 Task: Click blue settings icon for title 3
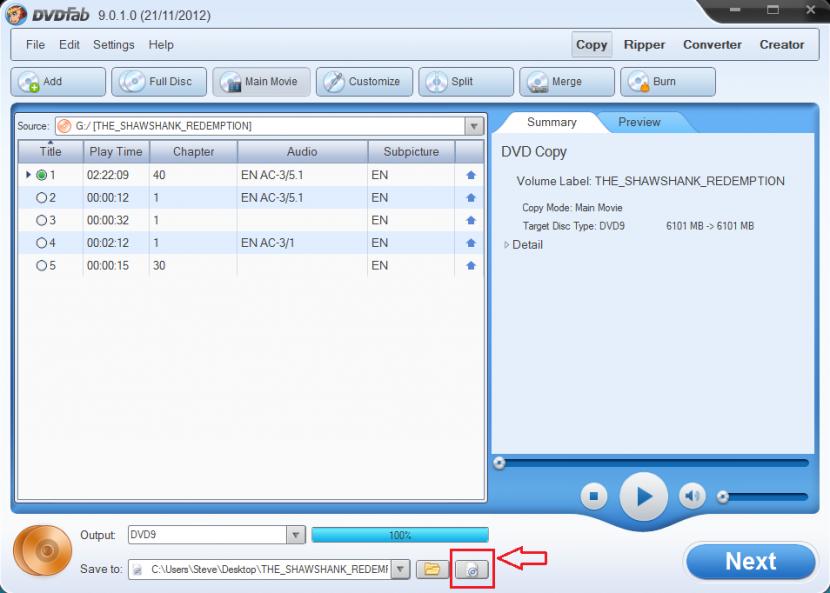[x=471, y=220]
